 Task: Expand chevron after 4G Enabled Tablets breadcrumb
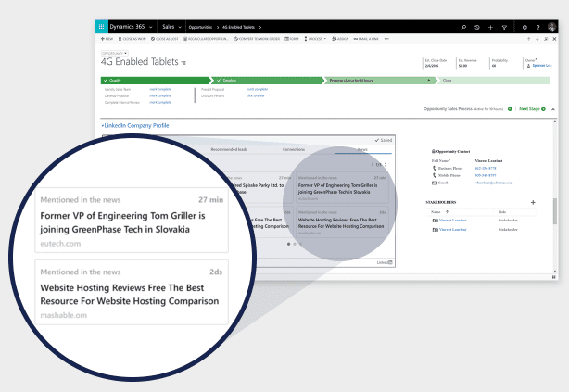(x=260, y=27)
